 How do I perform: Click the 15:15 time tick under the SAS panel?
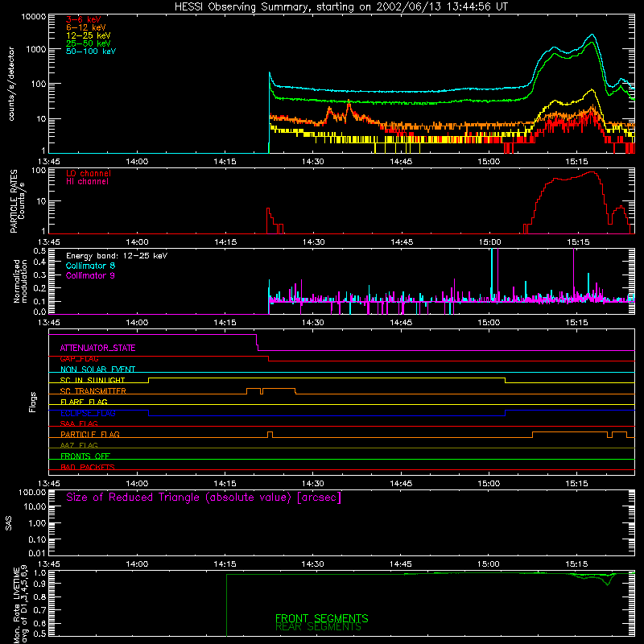[576, 564]
